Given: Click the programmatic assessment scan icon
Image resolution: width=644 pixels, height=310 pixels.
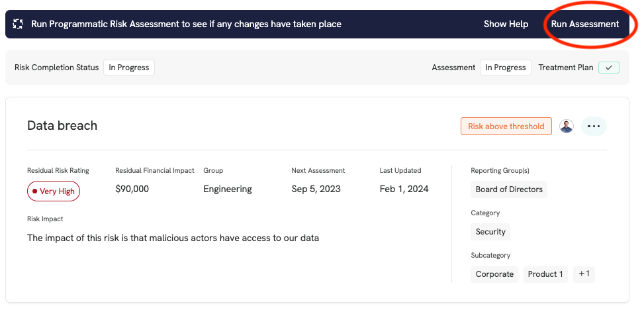Looking at the screenshot, I should (18, 24).
